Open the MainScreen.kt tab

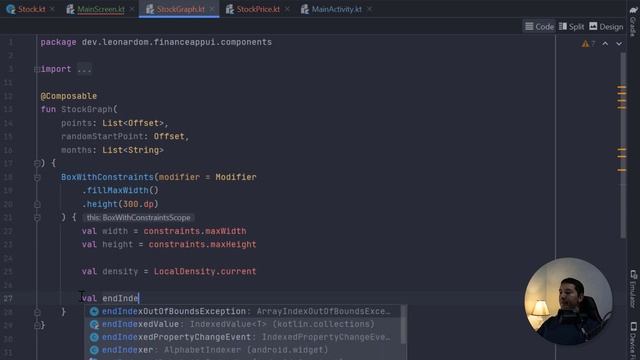click(x=96, y=9)
